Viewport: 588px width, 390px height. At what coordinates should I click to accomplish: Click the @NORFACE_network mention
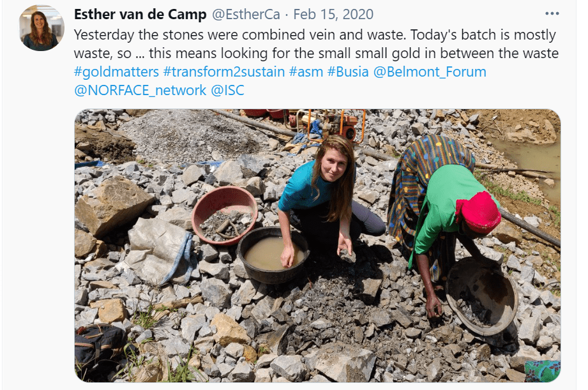click(140, 90)
